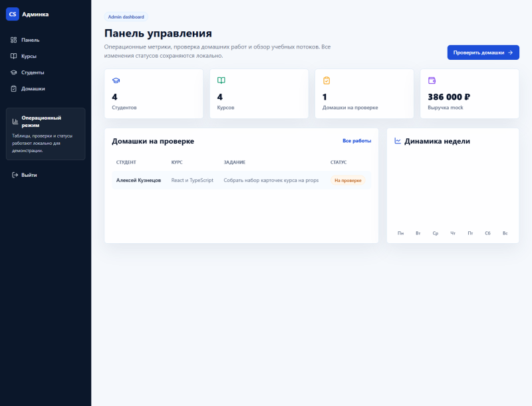Click the bar chart icon beside Операционный режим
The image size is (532, 406).
(x=15, y=122)
